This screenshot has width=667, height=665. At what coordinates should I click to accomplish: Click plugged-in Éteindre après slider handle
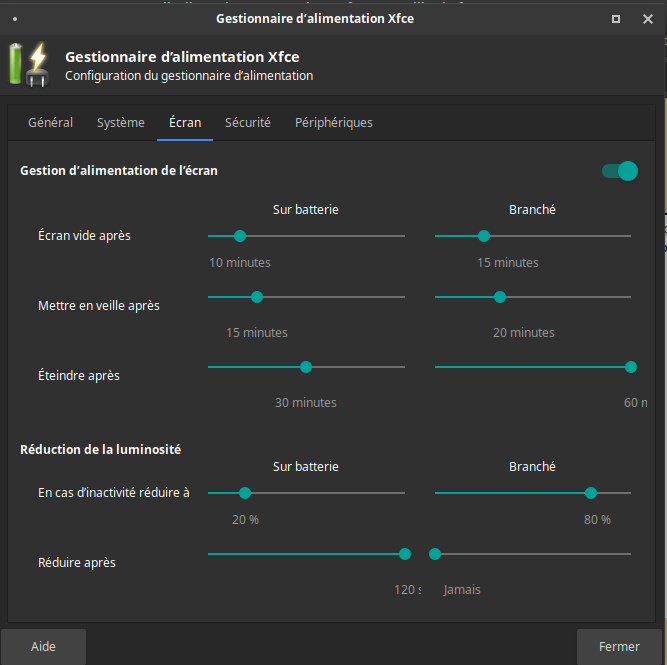[x=631, y=367]
